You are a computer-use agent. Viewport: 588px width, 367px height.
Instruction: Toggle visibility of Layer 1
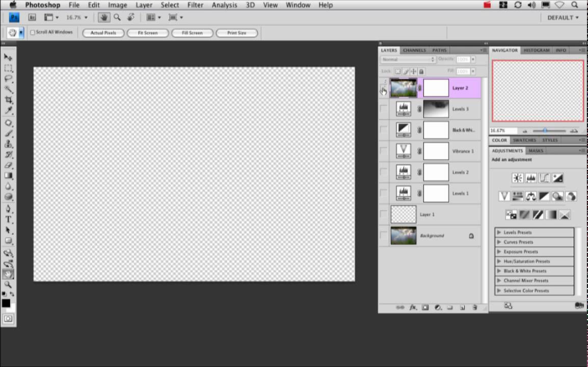[384, 214]
